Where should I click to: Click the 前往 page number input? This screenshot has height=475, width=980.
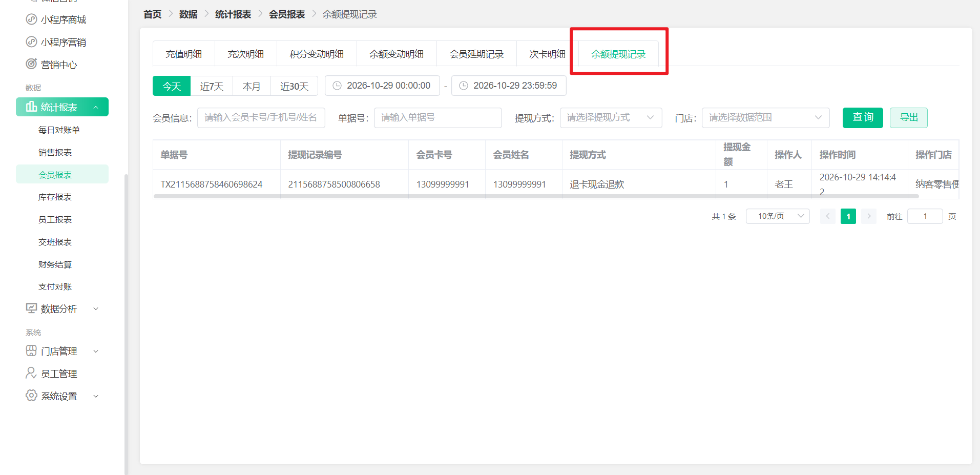[x=925, y=216]
